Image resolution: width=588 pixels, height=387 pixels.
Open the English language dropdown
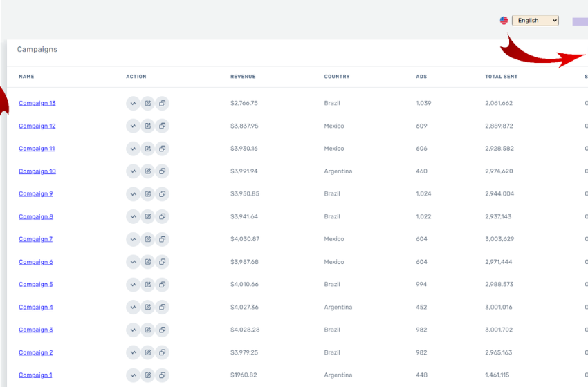coord(535,21)
